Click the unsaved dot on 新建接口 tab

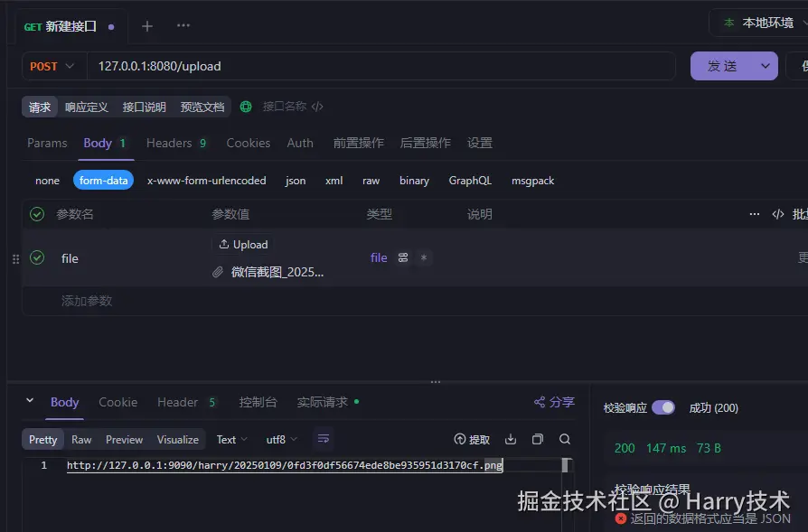111,27
